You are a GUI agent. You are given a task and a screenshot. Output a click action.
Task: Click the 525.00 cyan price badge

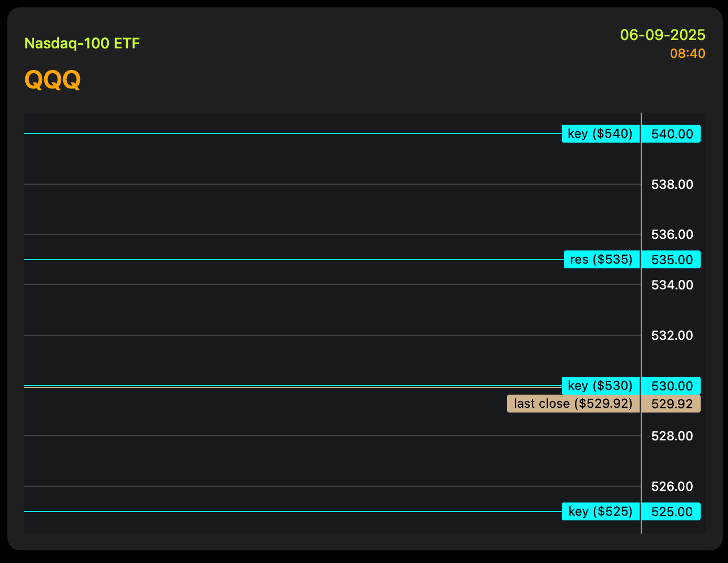point(672,511)
